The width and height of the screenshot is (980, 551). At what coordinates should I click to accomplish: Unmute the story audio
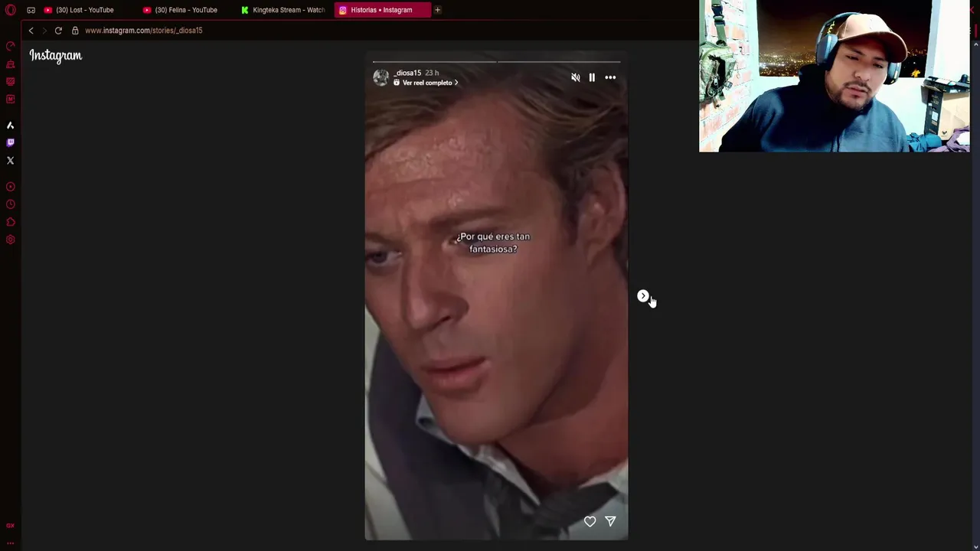coord(576,77)
